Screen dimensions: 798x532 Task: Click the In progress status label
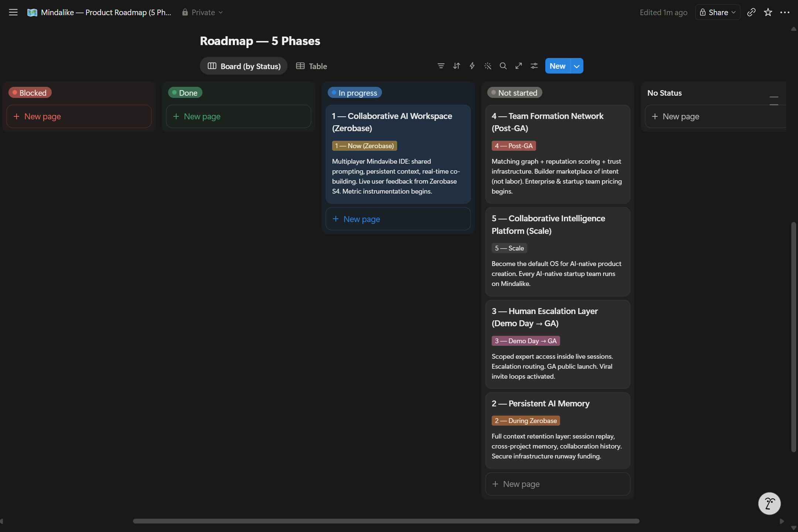[355, 92]
